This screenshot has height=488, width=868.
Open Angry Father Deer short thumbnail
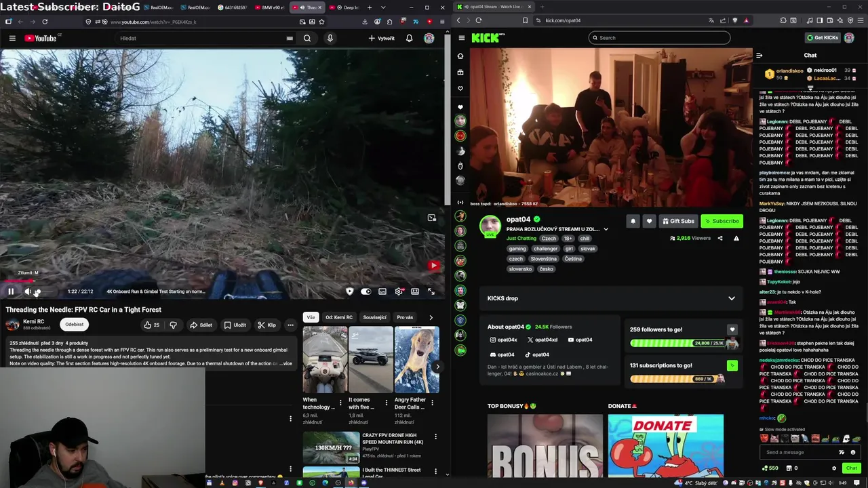416,360
